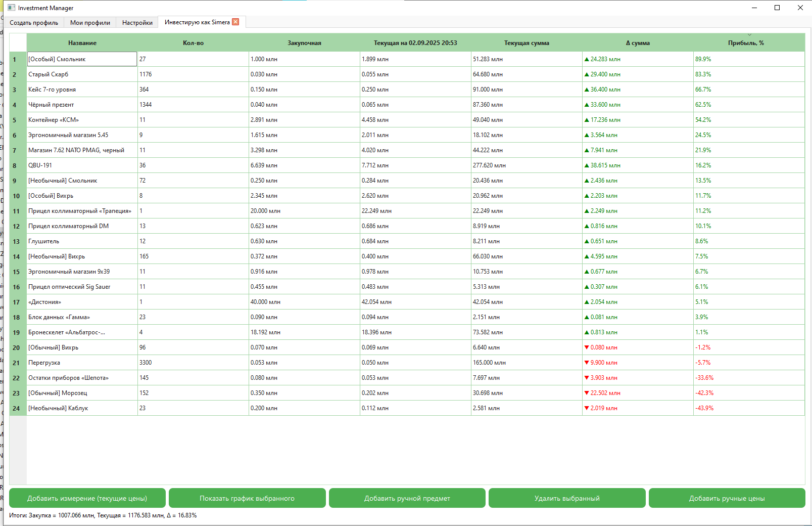
Task: Click Добавить ручные цены button
Action: tap(727, 498)
